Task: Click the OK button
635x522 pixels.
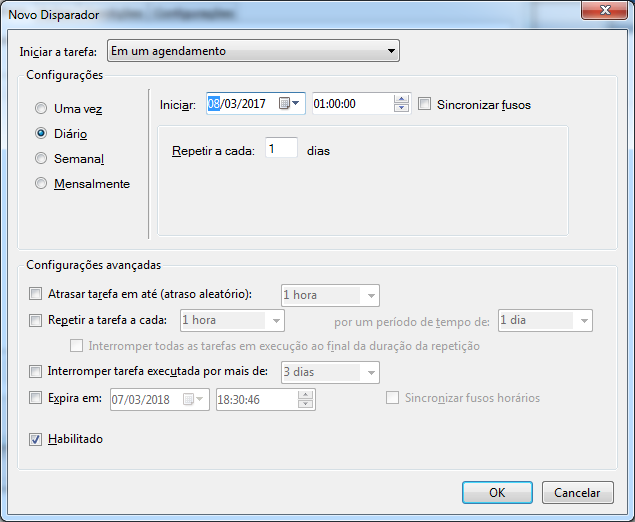Action: click(x=497, y=492)
